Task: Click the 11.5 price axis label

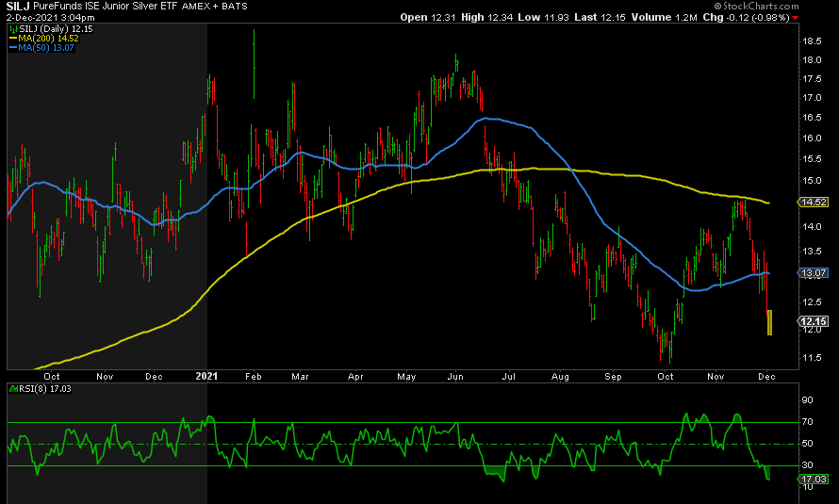Action: pos(812,358)
